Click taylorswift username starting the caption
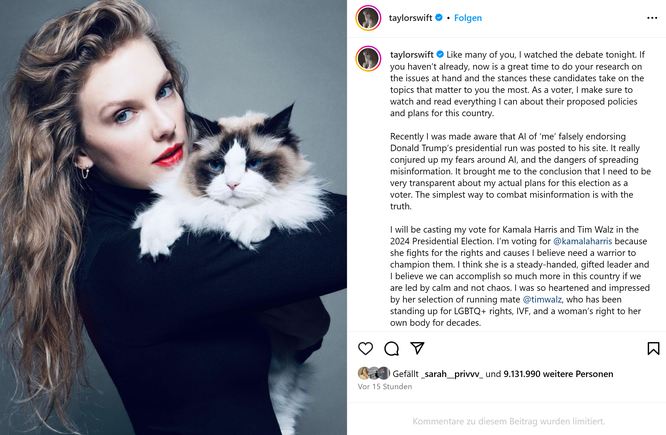 [412, 54]
